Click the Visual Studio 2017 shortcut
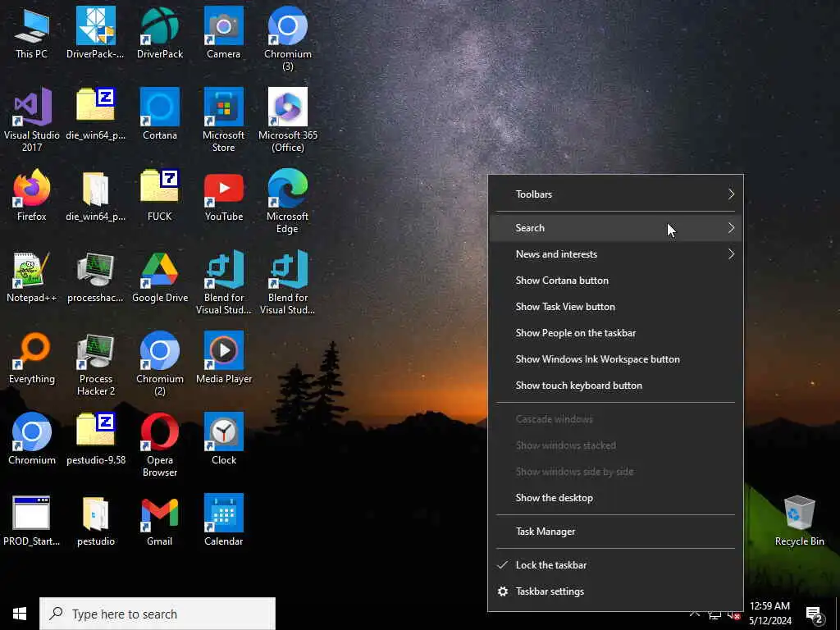The width and height of the screenshot is (840, 630). pyautogui.click(x=32, y=120)
